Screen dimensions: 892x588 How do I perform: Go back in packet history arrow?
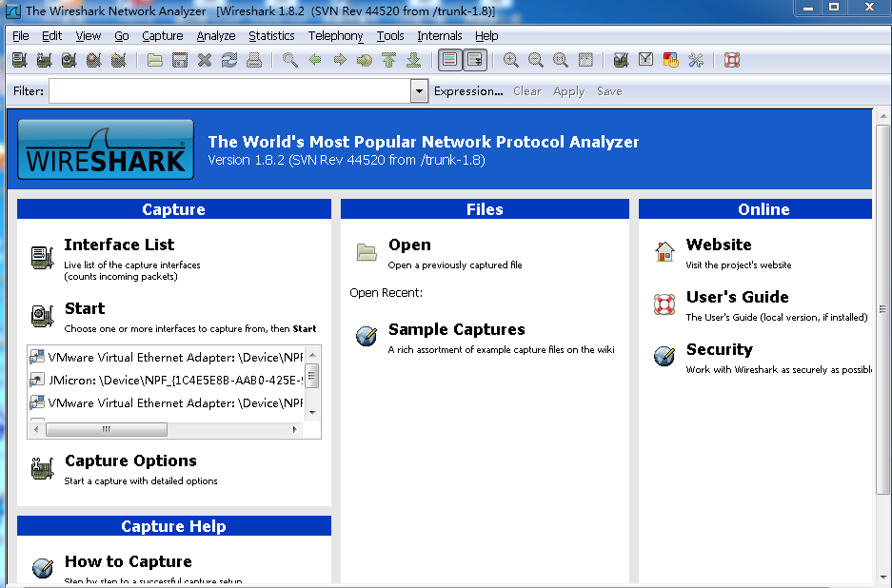[x=315, y=60]
